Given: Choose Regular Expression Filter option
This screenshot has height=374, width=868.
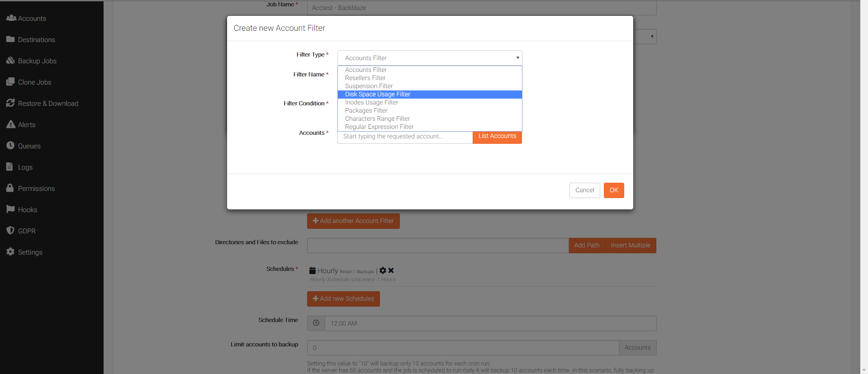Looking at the screenshot, I should 430,127.
